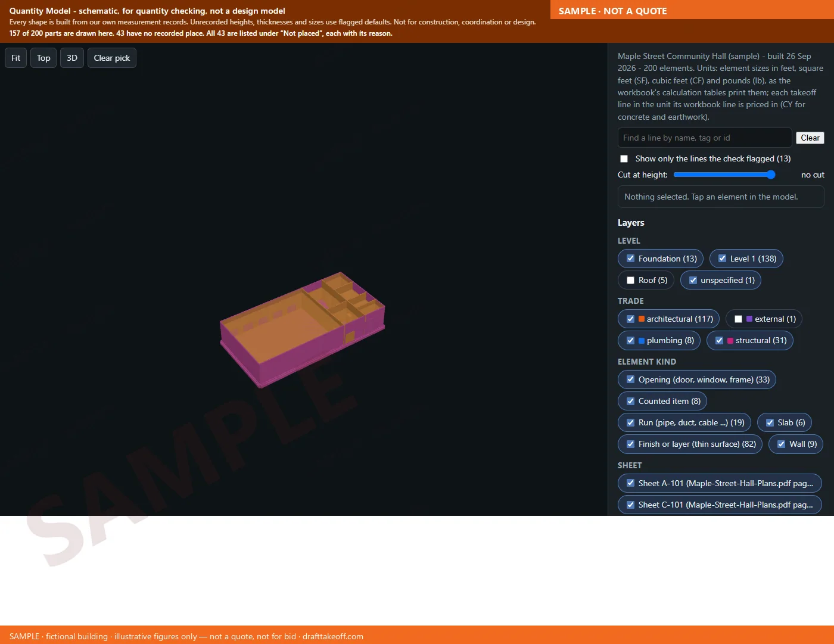Switch to 3D view
Viewport: 834px width, 644px height.
[x=72, y=58]
